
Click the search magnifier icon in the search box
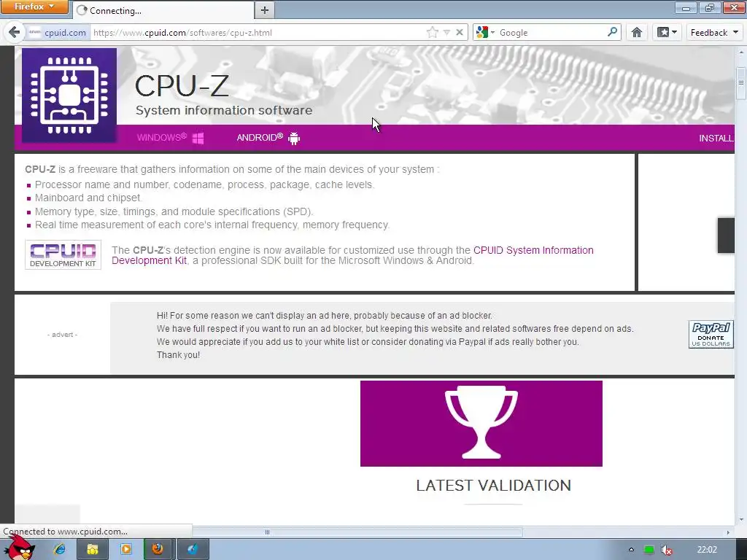click(612, 32)
